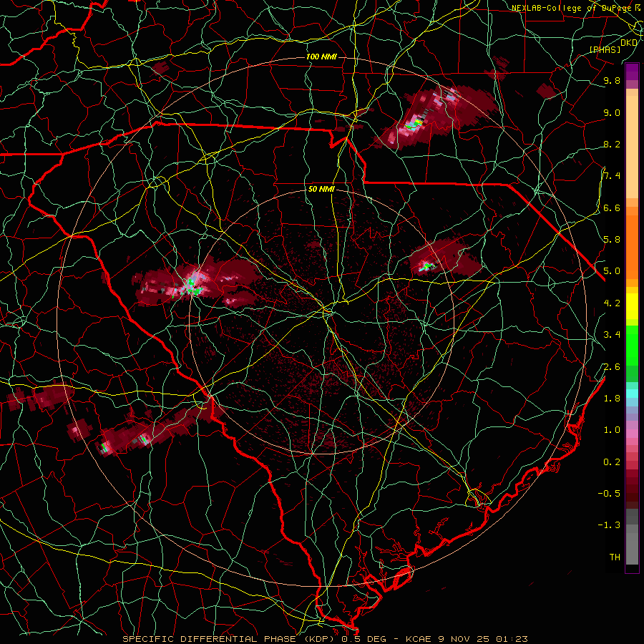Click the 50 NMI range ring label

321,190
